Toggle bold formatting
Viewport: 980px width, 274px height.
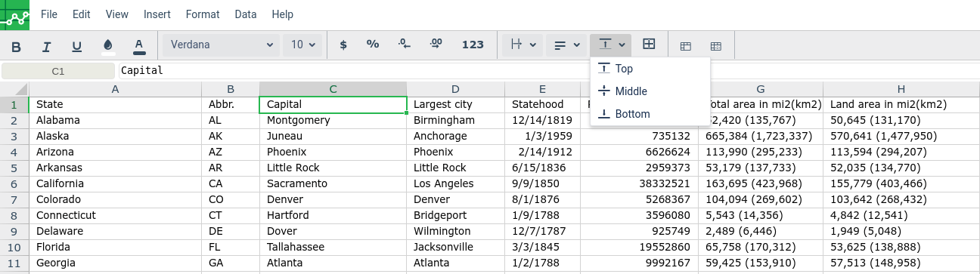coord(17,45)
